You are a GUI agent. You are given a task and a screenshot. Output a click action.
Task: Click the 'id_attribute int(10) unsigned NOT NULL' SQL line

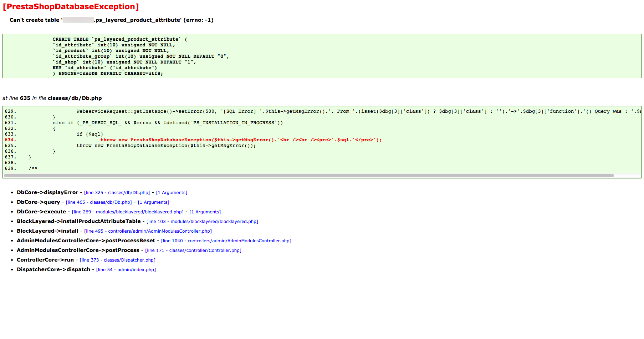114,45
